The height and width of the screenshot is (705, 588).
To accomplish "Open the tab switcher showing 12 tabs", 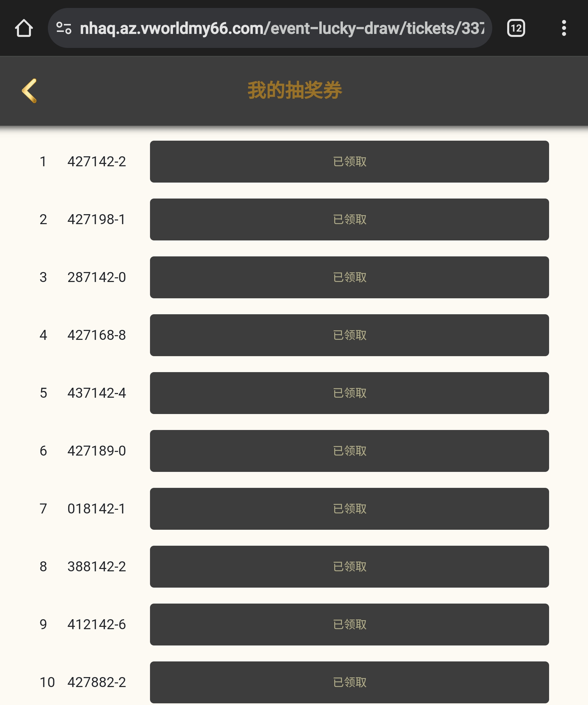I will [516, 28].
